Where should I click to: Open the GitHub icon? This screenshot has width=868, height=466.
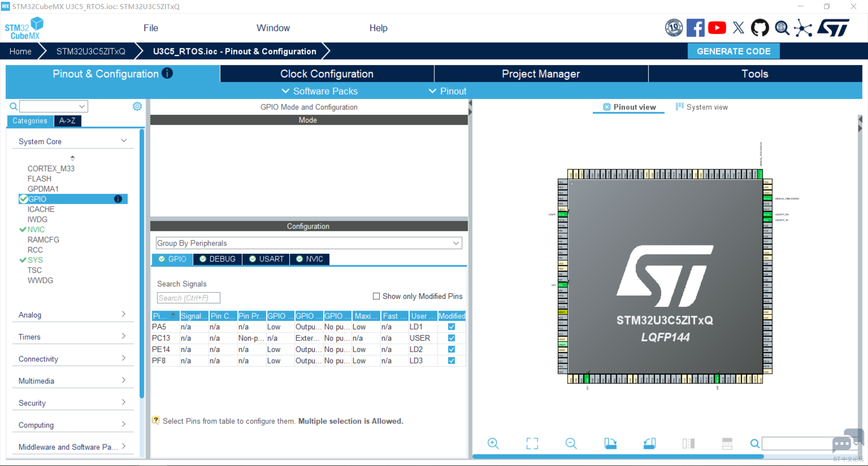(x=760, y=28)
